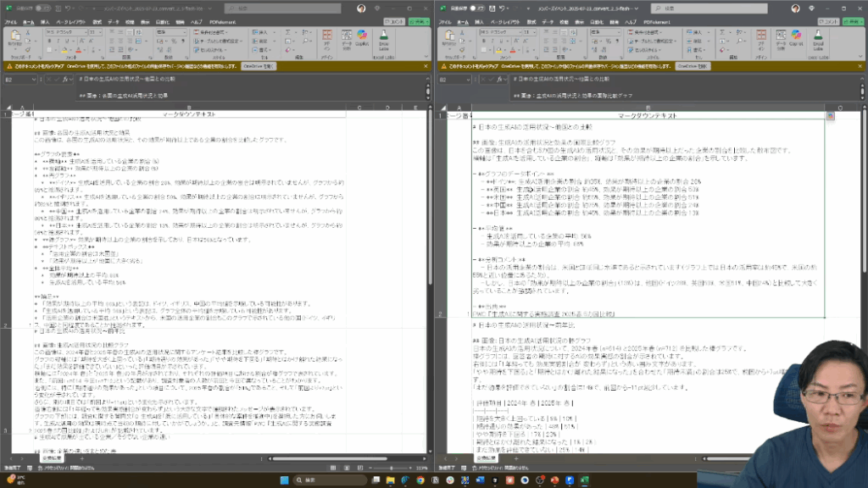This screenshot has height=488, width=868.
Task: Dismiss yellow OneDrive warning bar in left window
Action: coord(426,66)
